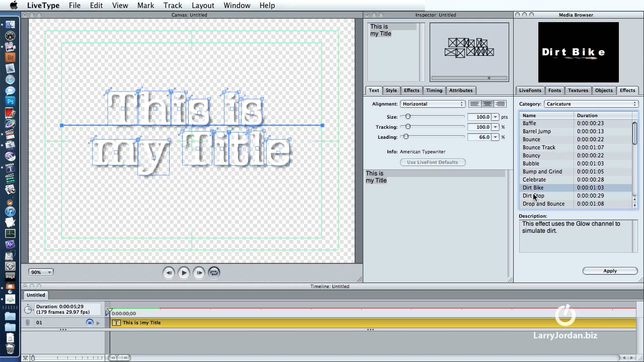Viewport: 644px width, 362px height.
Task: Select the Dirt Stop effect row
Action: coord(576,196)
